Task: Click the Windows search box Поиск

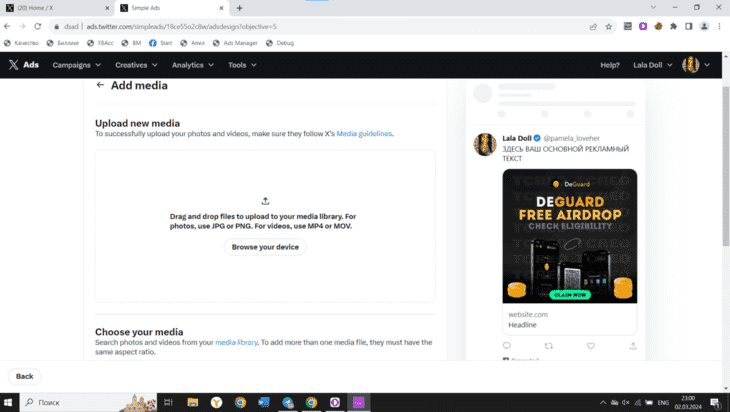Action: (x=88, y=402)
